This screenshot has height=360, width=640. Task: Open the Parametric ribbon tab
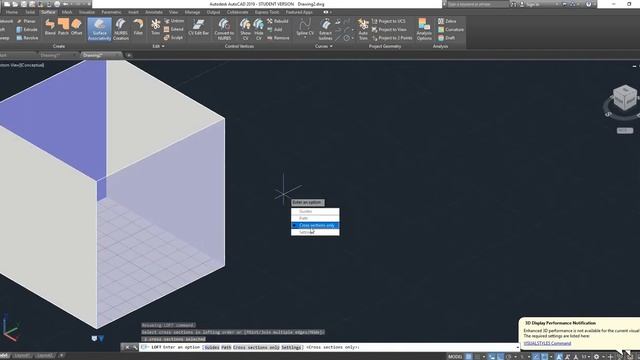click(111, 12)
